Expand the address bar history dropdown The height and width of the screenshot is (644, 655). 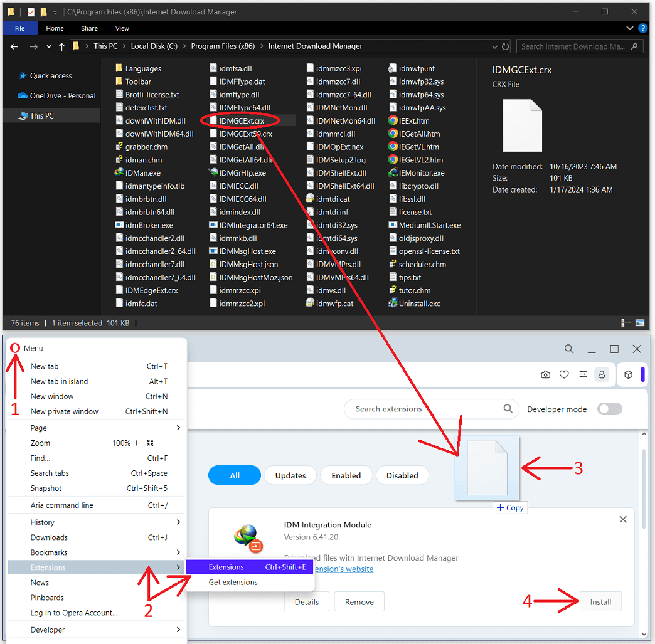pos(495,46)
